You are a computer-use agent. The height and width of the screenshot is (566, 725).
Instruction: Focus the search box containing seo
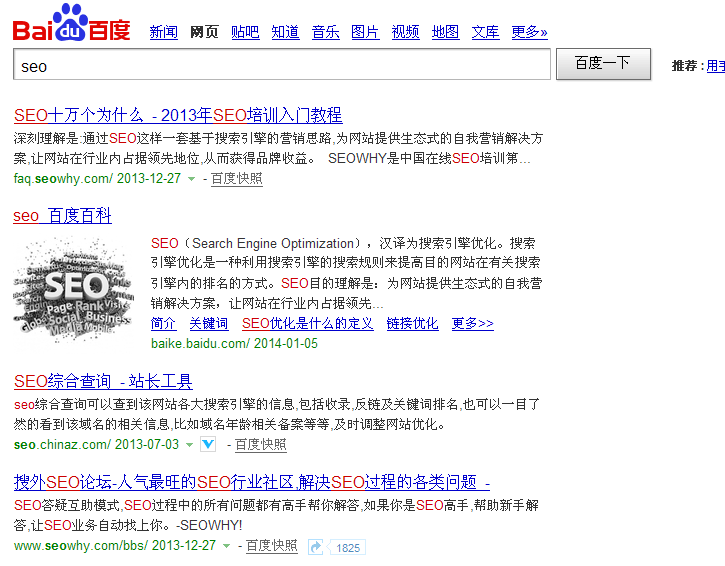282,64
